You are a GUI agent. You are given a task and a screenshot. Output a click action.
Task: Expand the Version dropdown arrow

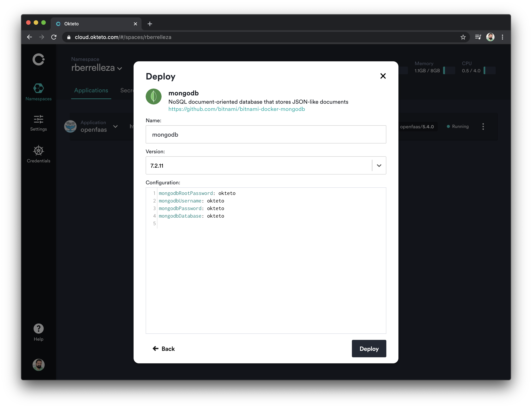379,166
